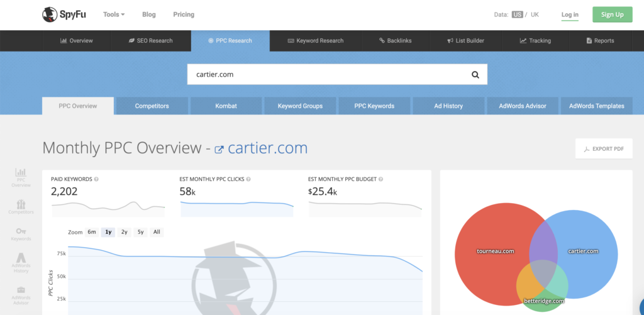This screenshot has height=315, width=644.
Task: Switch to the PPC Keywords sub-tab
Action: coord(374,106)
